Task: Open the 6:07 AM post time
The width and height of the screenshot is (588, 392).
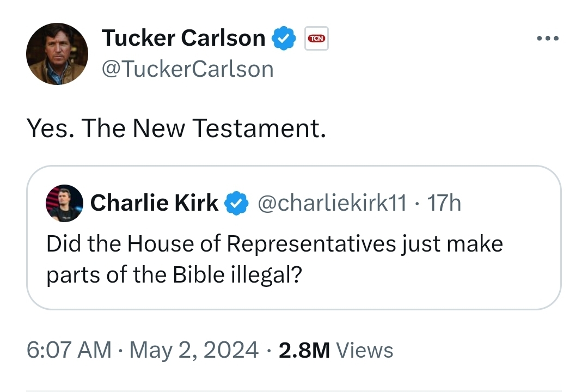Action: [69, 350]
